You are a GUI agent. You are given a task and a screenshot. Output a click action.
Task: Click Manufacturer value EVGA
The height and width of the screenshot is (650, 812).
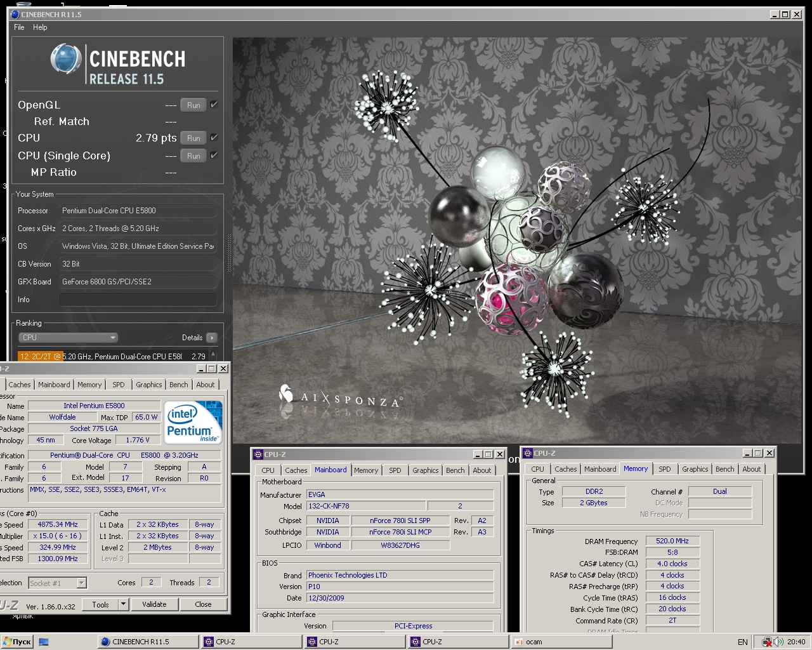[400, 494]
